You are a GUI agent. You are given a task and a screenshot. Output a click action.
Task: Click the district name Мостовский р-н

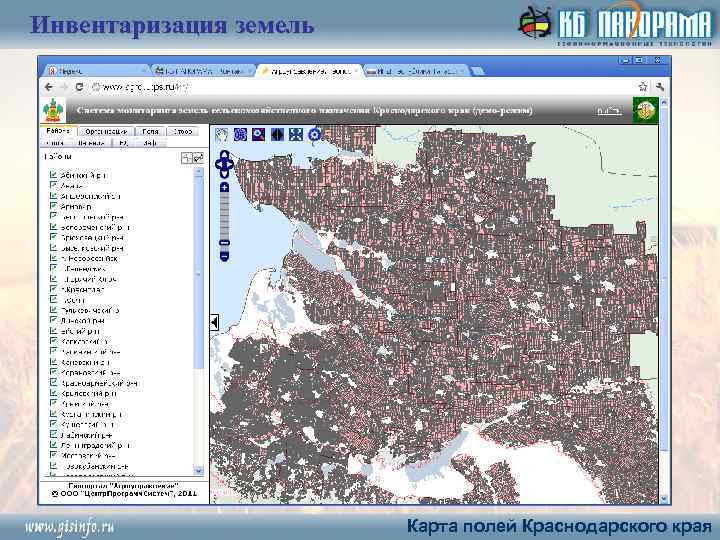coord(88,456)
